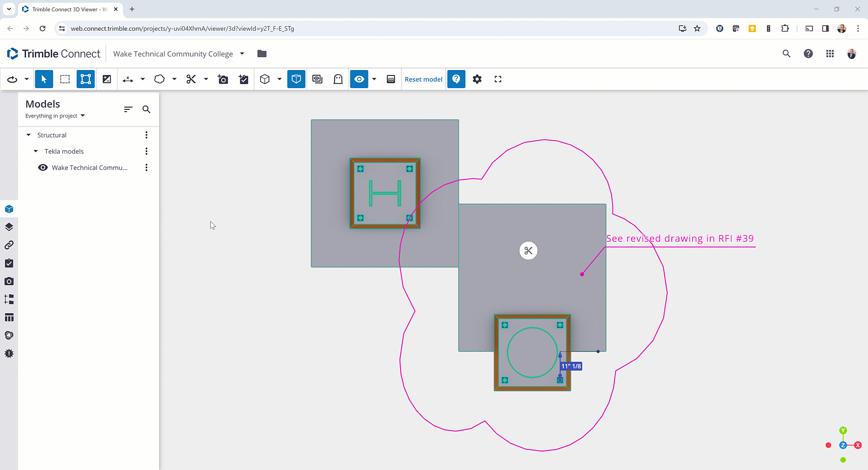This screenshot has height=470, width=868.
Task: Open viewer settings gear icon
Action: click(477, 79)
